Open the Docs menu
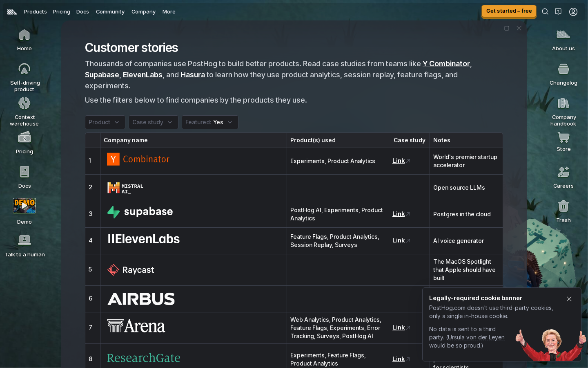Viewport: 588px width, 368px height. coord(82,11)
